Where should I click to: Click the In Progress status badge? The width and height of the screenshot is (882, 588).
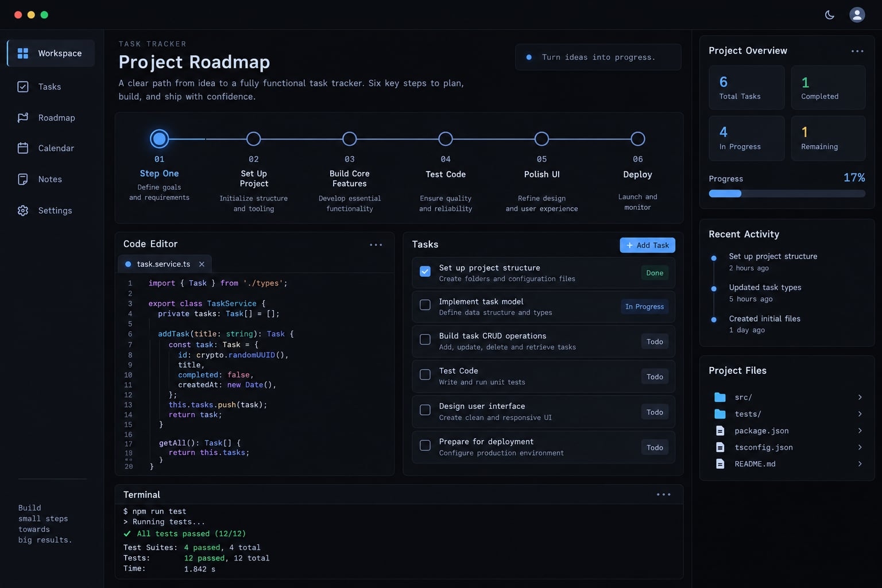(644, 307)
